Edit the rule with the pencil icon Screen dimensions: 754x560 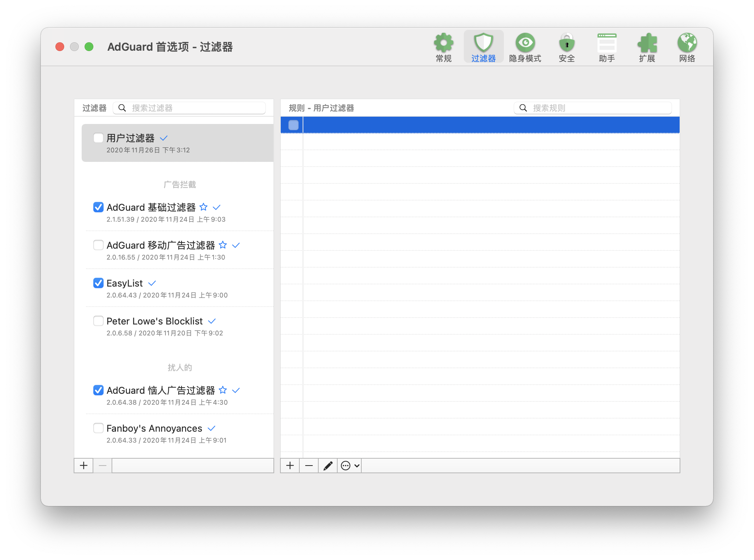point(328,466)
